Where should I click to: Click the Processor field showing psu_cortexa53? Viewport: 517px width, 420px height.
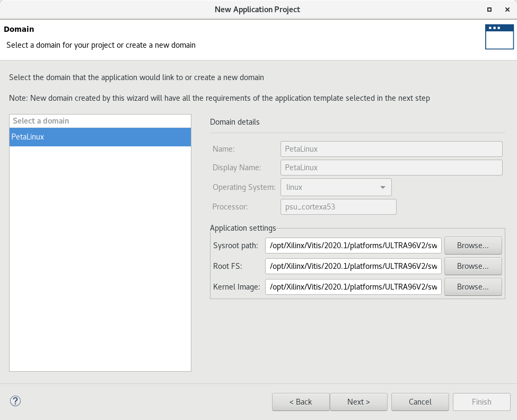point(338,207)
